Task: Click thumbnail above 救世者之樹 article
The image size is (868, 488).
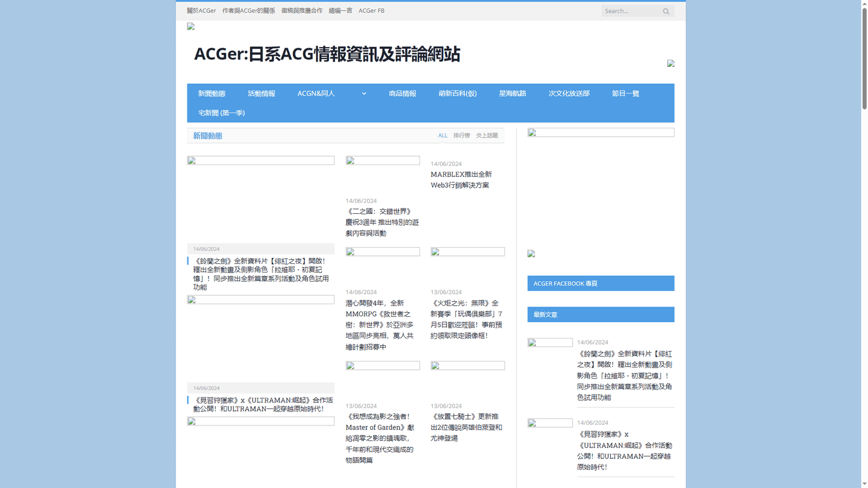Action: 383,252
